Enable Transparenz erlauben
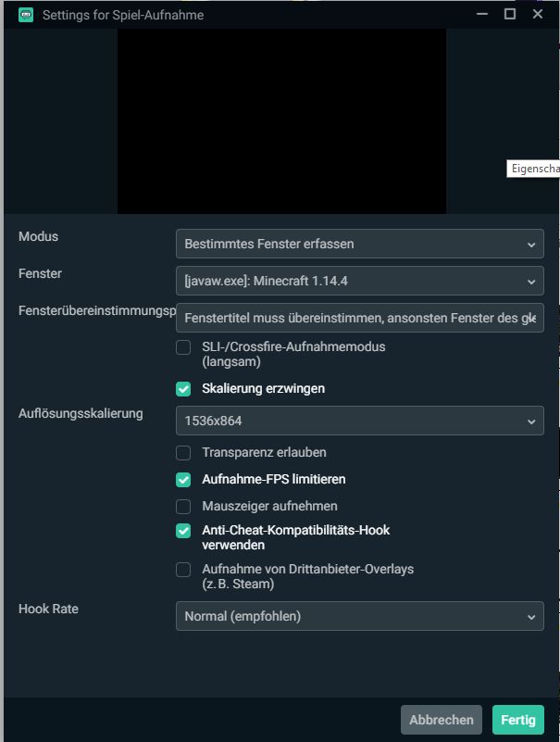560x742 pixels. tap(183, 453)
